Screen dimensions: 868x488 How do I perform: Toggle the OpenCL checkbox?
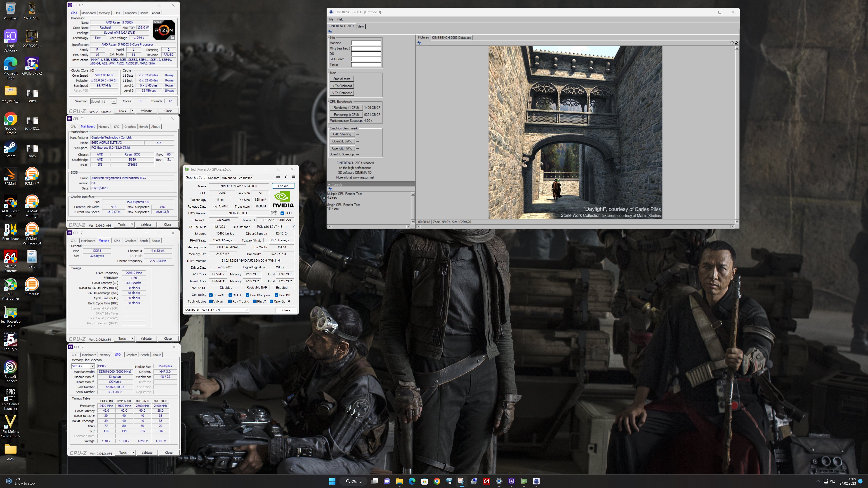click(x=211, y=295)
